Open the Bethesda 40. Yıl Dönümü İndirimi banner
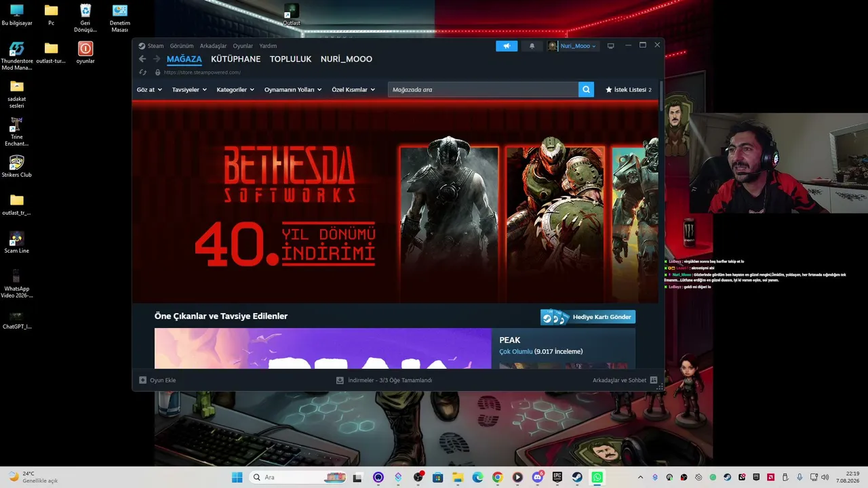The width and height of the screenshot is (868, 488). [x=395, y=202]
